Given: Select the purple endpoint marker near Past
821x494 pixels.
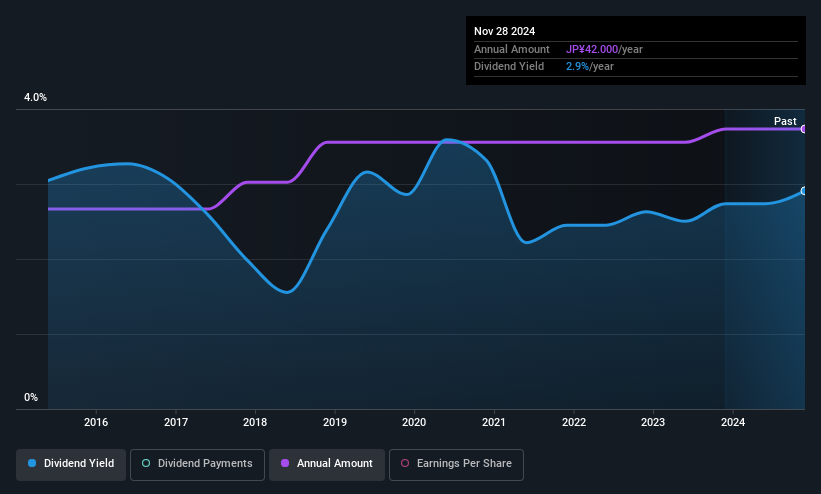Looking at the screenshot, I should 804,129.
